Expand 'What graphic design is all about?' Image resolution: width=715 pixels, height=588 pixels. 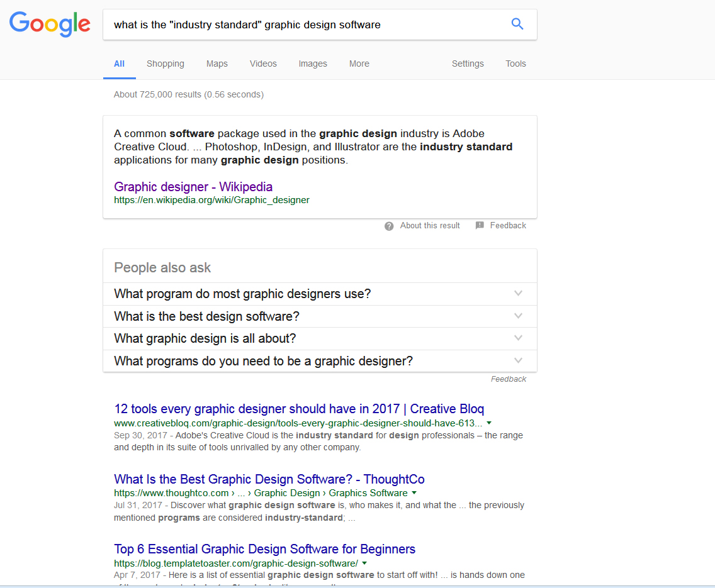click(x=320, y=338)
